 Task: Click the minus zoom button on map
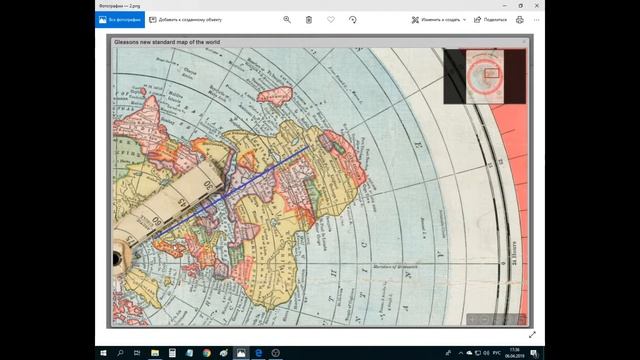[484, 320]
